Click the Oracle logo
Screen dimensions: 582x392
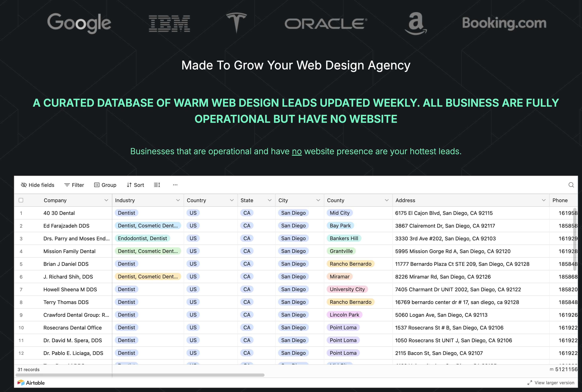pyautogui.click(x=326, y=23)
